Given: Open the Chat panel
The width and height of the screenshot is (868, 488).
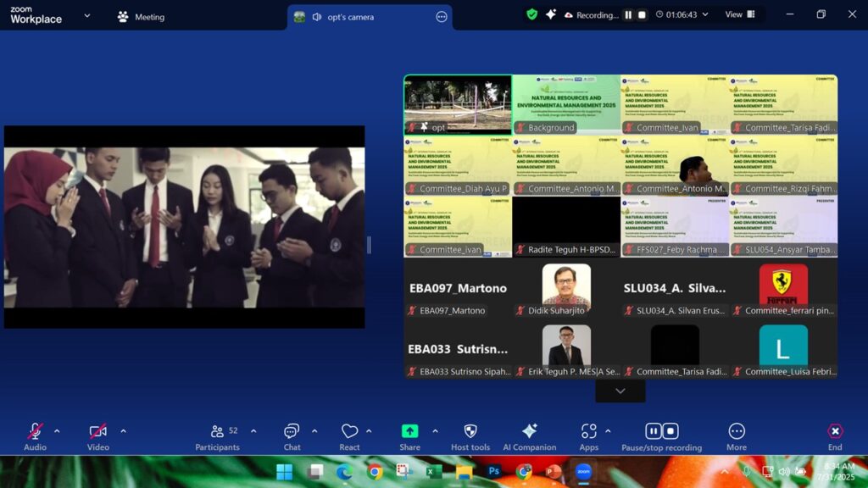Looking at the screenshot, I should [x=292, y=432].
